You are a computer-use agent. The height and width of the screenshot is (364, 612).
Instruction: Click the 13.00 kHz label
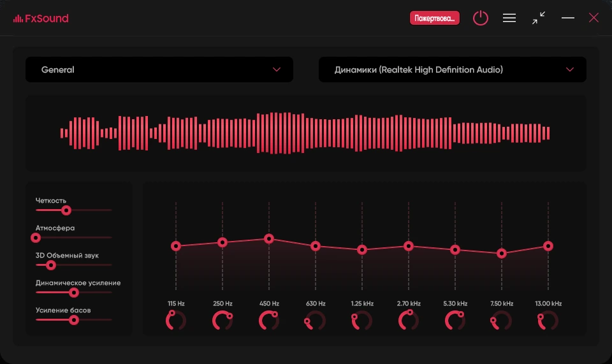[548, 303]
